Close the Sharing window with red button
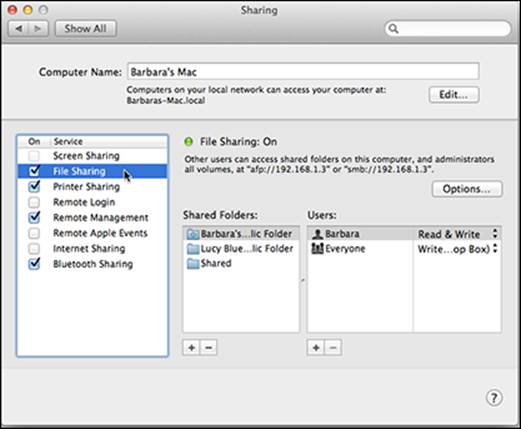 [12, 10]
